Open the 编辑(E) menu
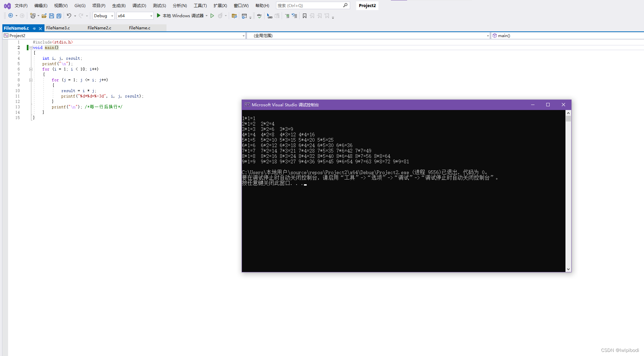The width and height of the screenshot is (644, 356). pos(41,6)
